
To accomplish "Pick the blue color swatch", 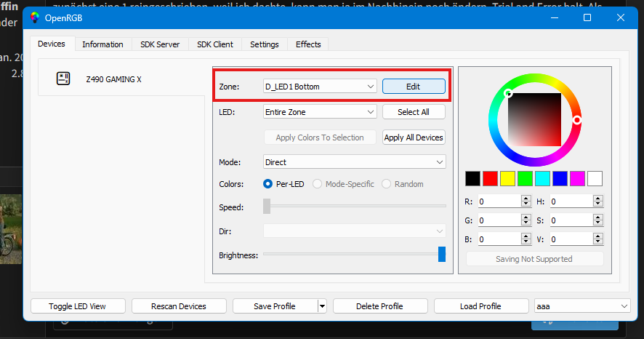I will point(560,178).
